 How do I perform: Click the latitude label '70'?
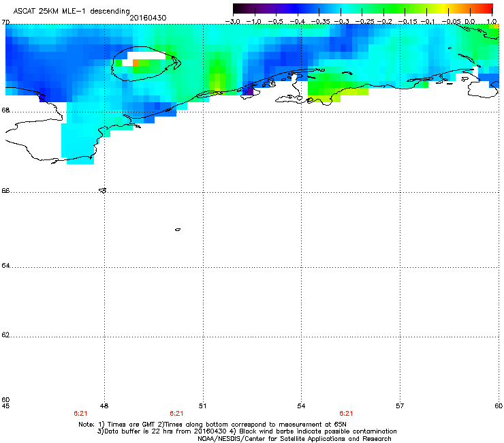pos(5,22)
